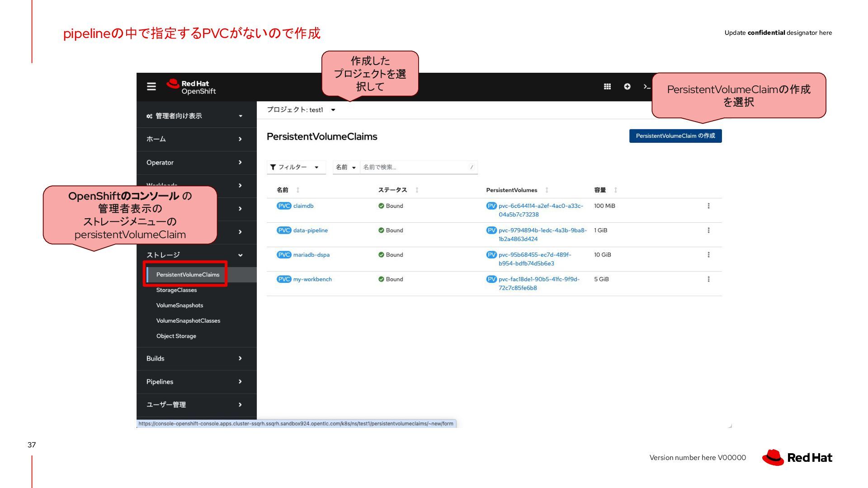Expand the Operator navigation section
The height and width of the screenshot is (488, 868).
196,163
